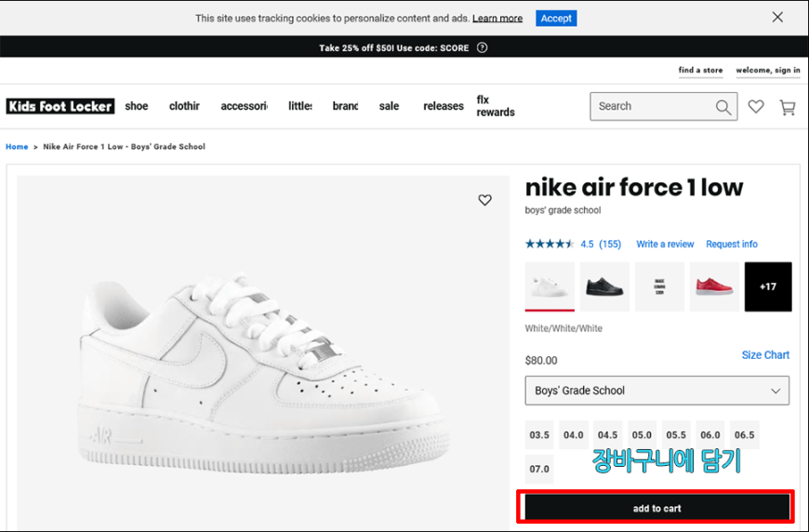Image resolution: width=809 pixels, height=532 pixels.
Task: Open the Size Chart link
Action: click(x=765, y=355)
